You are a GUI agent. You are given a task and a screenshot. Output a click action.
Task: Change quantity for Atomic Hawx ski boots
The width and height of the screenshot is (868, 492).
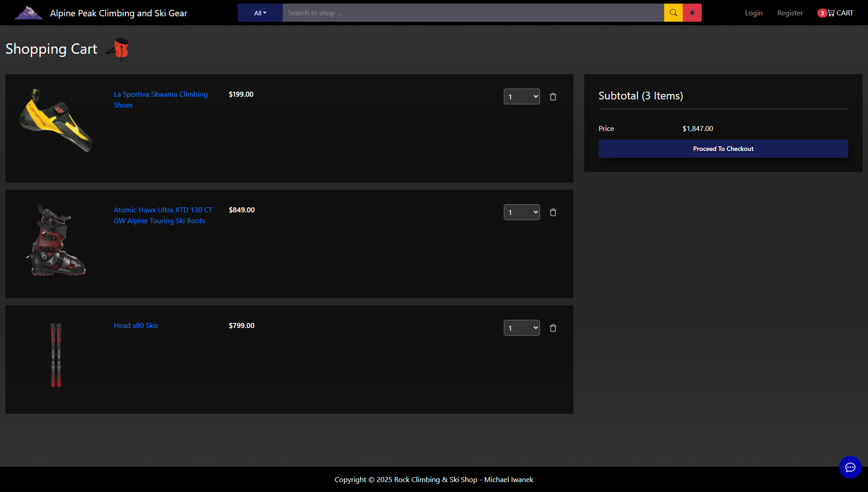tap(521, 212)
